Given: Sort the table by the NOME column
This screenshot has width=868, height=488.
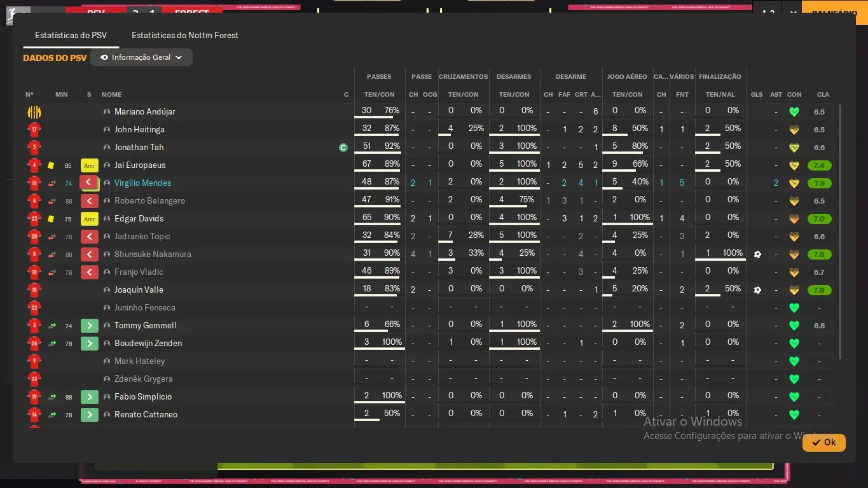Looking at the screenshot, I should point(111,95).
